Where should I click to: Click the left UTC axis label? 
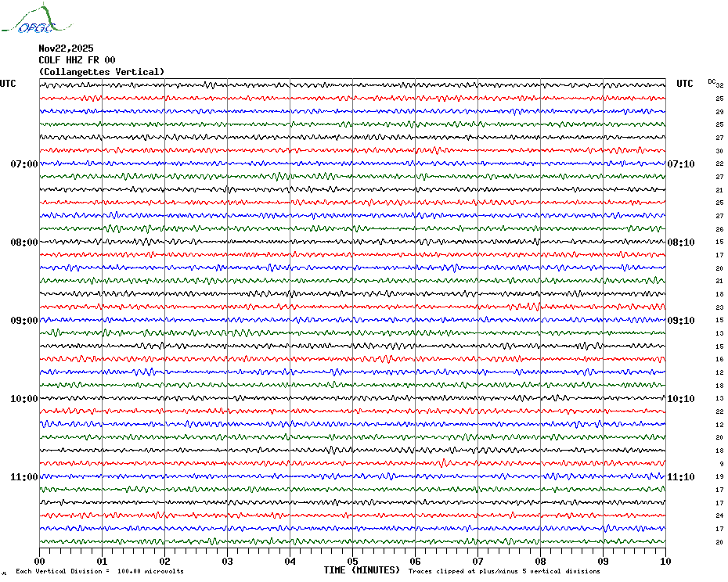[8, 84]
